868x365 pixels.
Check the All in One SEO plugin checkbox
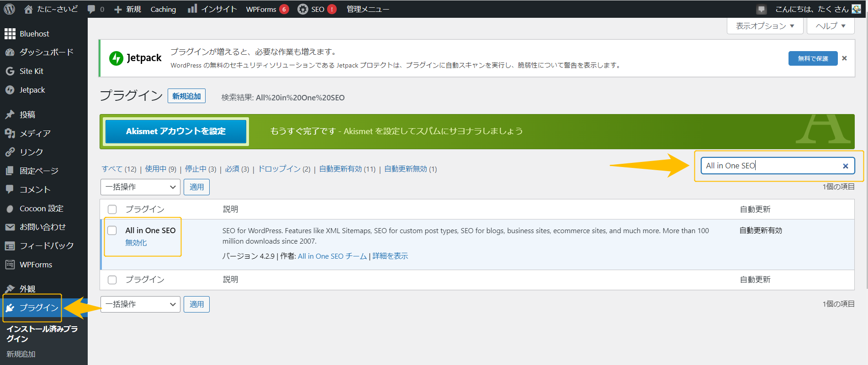click(112, 230)
